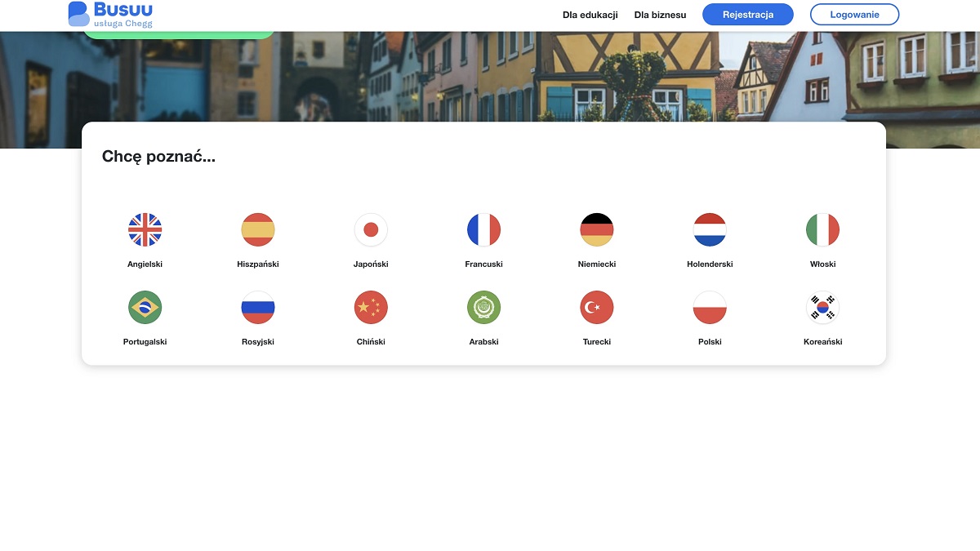Click the green button under the logo
The height and width of the screenshot is (551, 980).
point(179,34)
